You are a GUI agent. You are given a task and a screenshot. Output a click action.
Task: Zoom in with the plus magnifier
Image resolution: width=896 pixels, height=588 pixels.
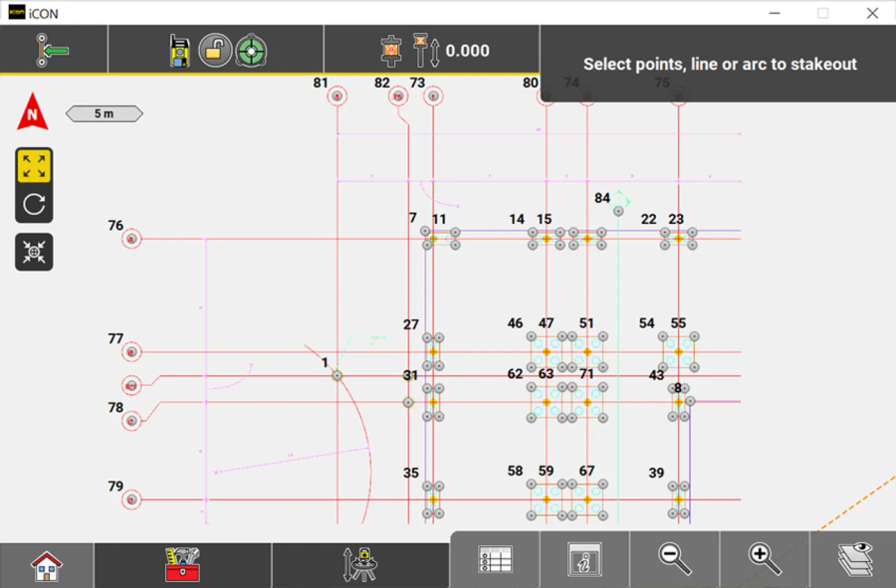pyautogui.click(x=765, y=559)
